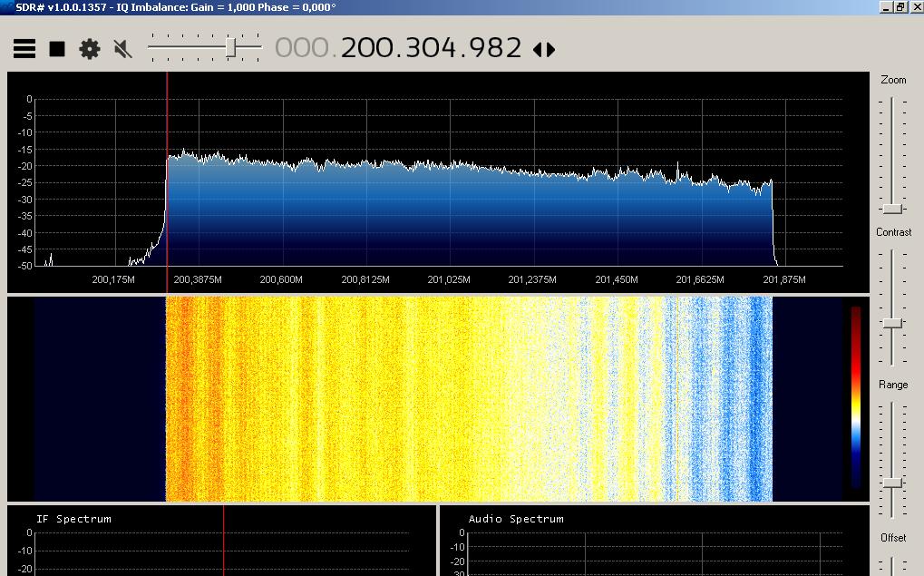Image resolution: width=924 pixels, height=576 pixels.
Task: Minimize the SDR# window
Action: tap(886, 7)
